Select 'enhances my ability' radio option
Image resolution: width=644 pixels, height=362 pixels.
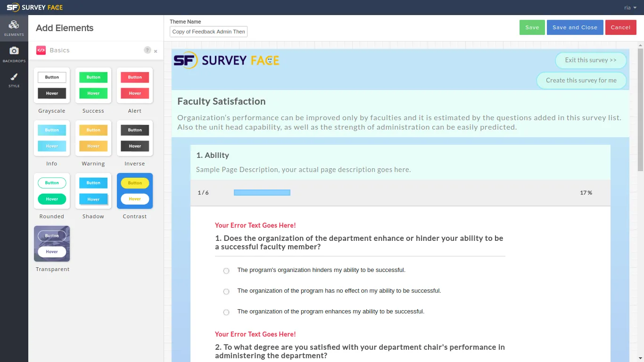[226, 312]
